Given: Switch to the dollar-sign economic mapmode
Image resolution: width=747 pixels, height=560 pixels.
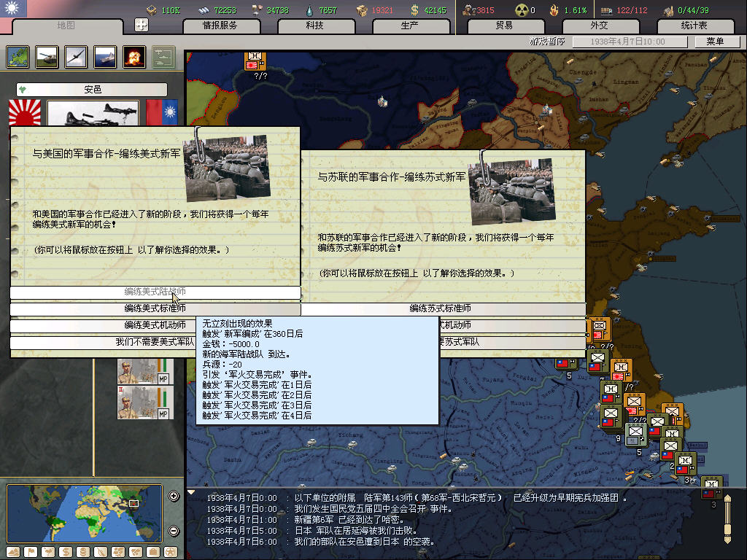Looking at the screenshot, I should pyautogui.click(x=66, y=552).
